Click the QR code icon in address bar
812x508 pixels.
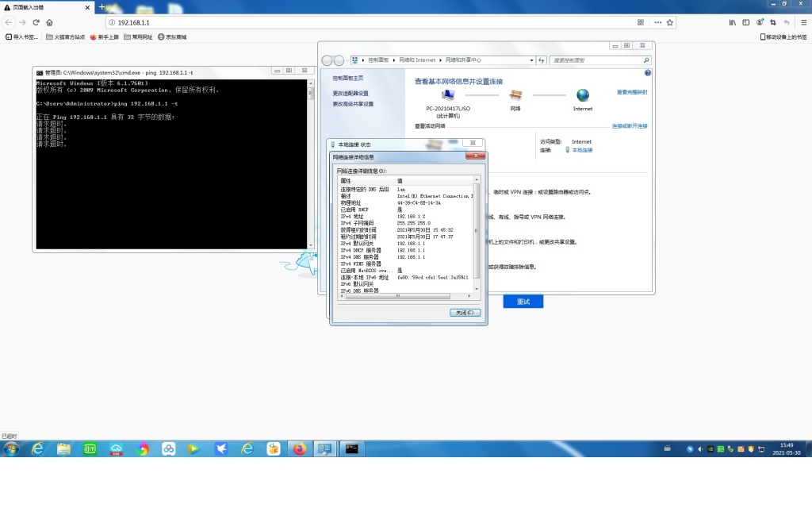(641, 22)
